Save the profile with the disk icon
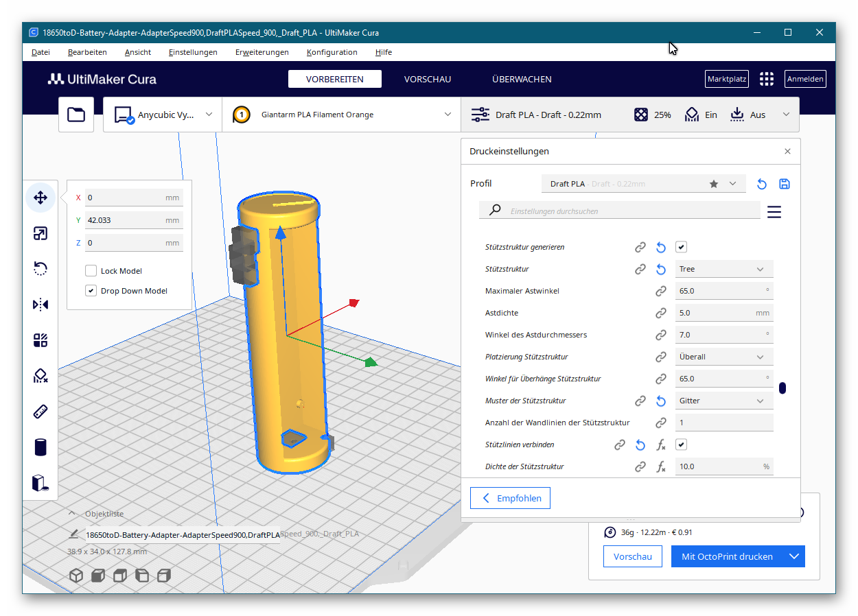The width and height of the screenshot is (858, 616). click(x=785, y=184)
